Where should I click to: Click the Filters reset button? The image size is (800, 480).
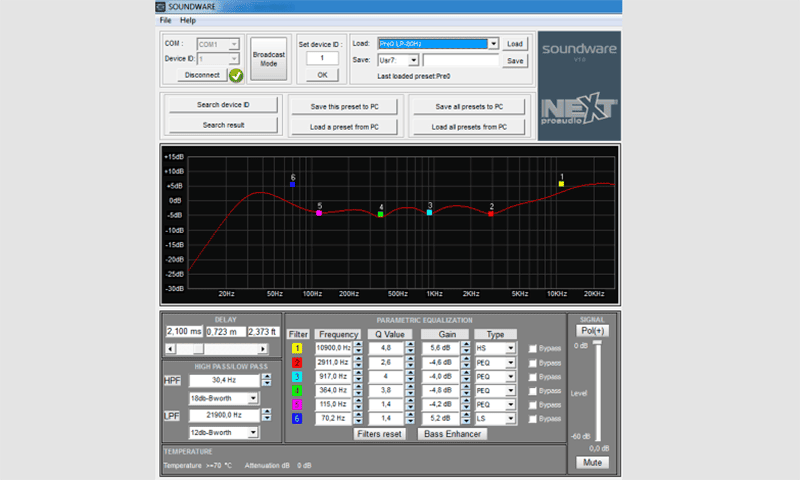tap(379, 434)
